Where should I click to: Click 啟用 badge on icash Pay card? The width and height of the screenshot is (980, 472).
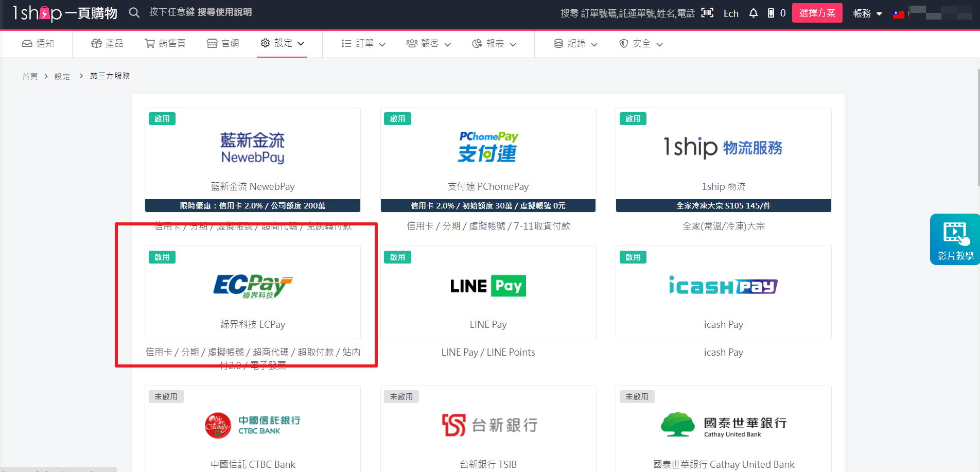coord(633,257)
